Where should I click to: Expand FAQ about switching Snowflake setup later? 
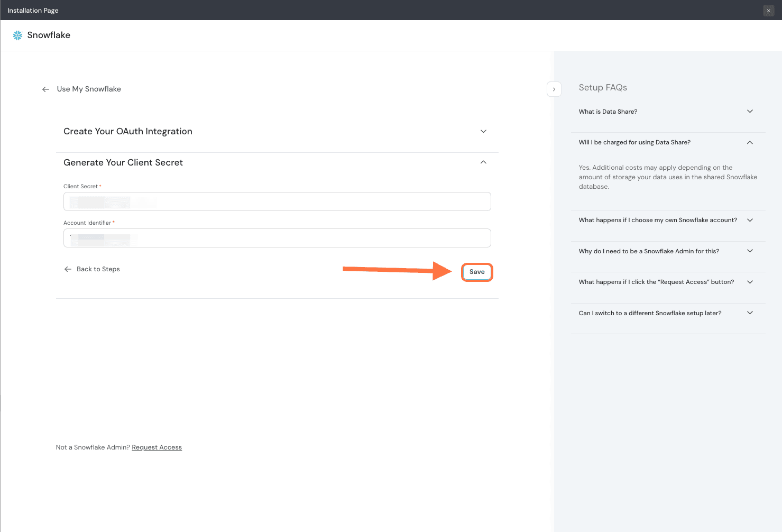(x=749, y=313)
